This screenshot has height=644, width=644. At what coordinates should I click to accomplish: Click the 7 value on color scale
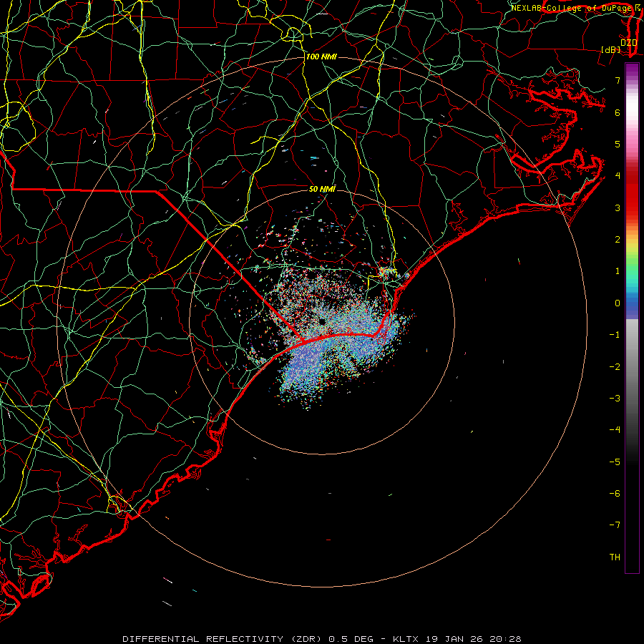tap(618, 80)
